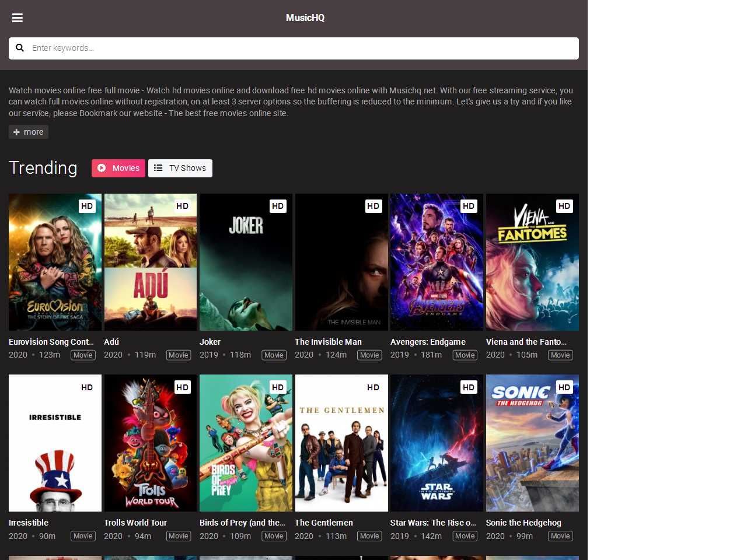747x560 pixels.
Task: Click the Joker title link
Action: click(210, 342)
